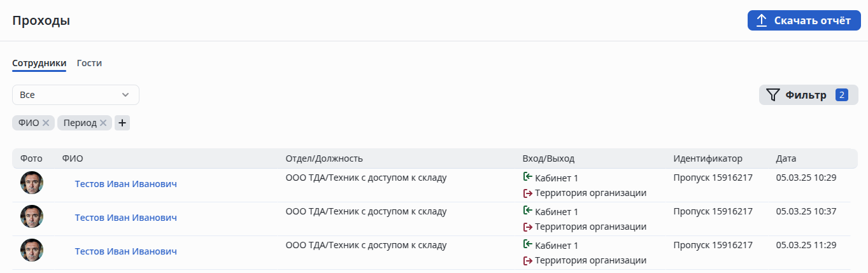This screenshot has height=273, width=868.
Task: Click employee photo in the 10:37 row
Action: 32,217
